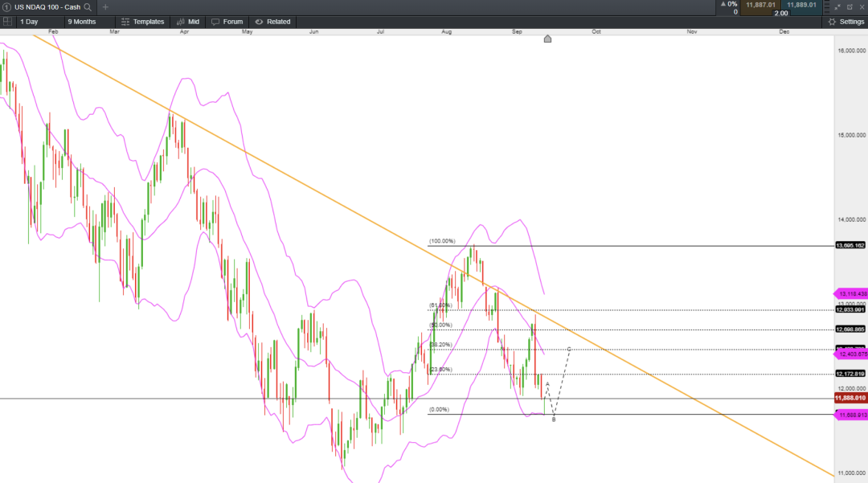Screen dimensions: 868x483
Task: Click the 14,000.000 price axis label
Action: pyautogui.click(x=851, y=219)
